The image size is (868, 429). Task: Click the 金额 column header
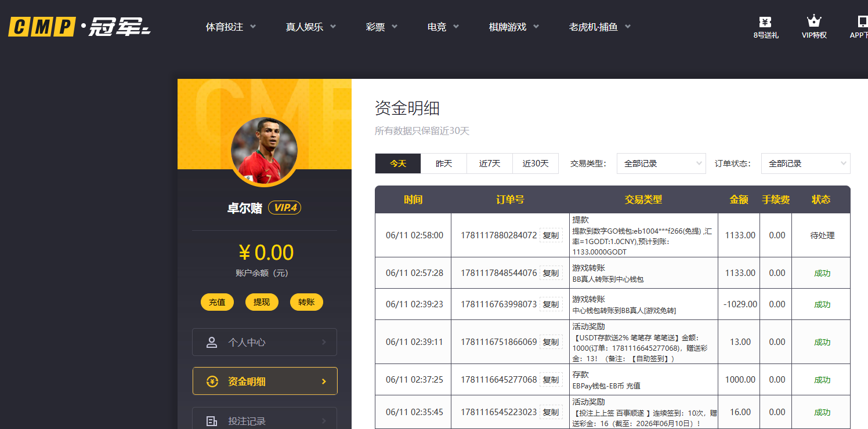click(x=739, y=199)
